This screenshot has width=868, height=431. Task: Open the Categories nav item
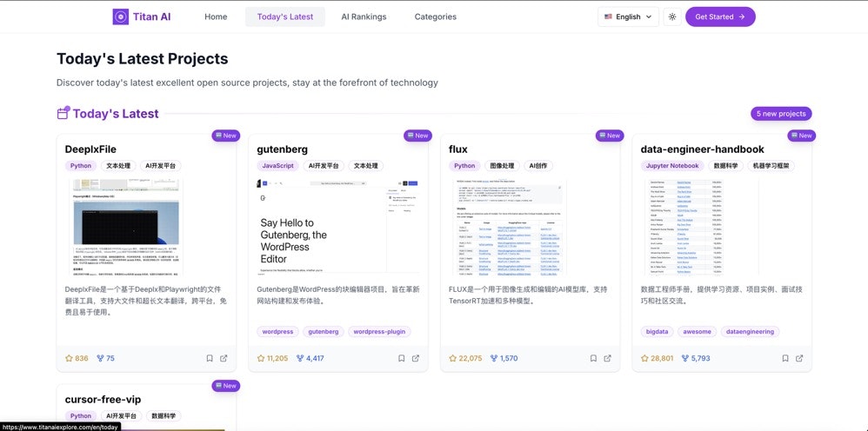coord(436,17)
